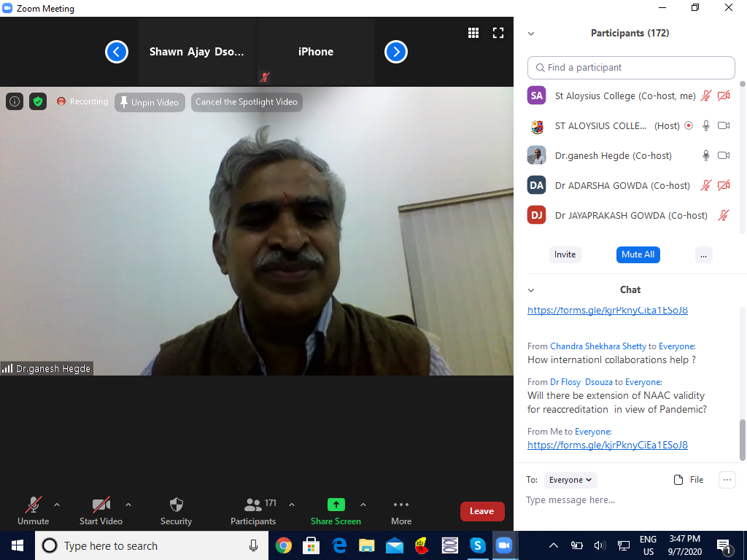Screen dimensions: 747x560
Task: Click Dr Flosy Dsouza's name in chat
Action: point(581,382)
